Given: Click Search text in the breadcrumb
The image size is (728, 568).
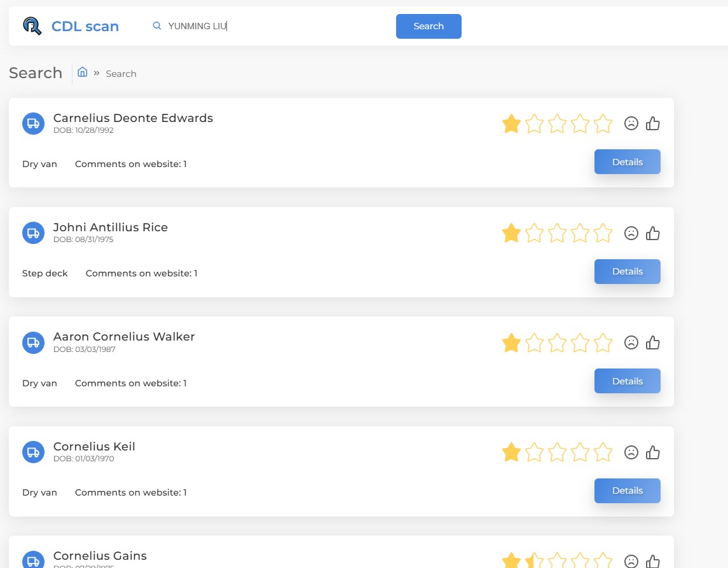Looking at the screenshot, I should tap(121, 74).
